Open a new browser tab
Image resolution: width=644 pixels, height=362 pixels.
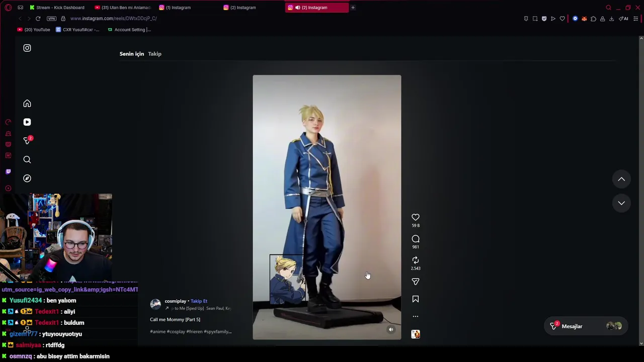coord(353,8)
